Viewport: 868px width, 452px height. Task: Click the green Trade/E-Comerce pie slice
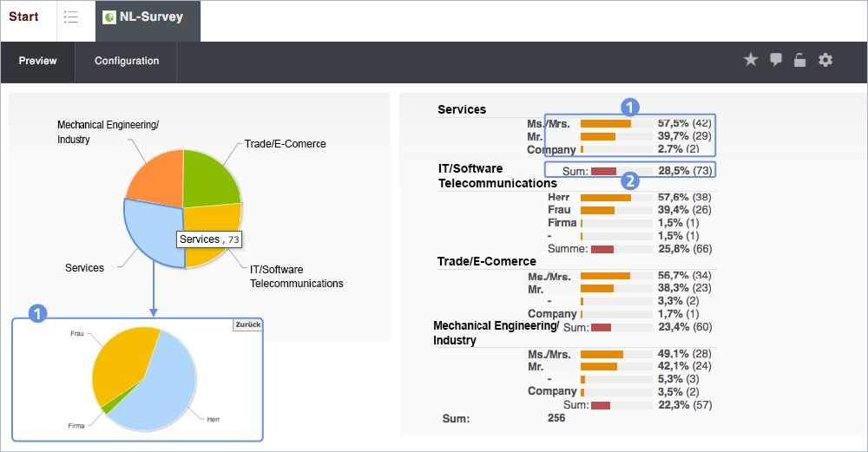[208, 178]
